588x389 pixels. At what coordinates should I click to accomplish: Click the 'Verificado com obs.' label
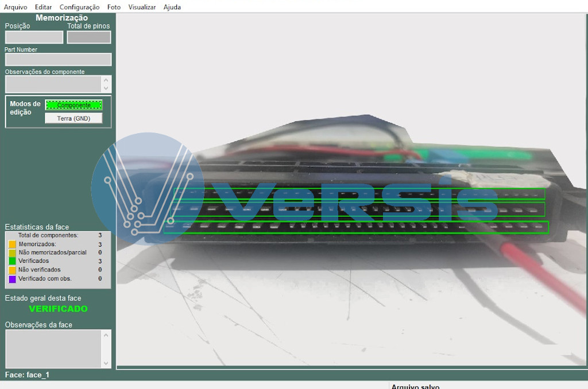point(45,279)
